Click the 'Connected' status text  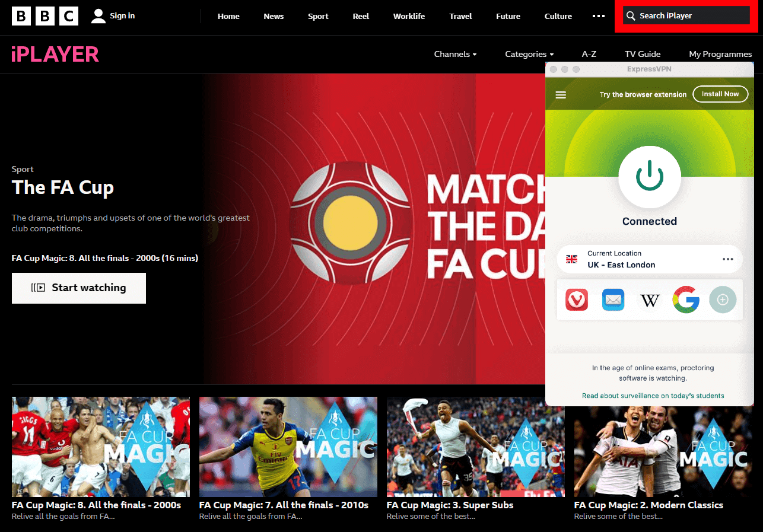tap(650, 221)
